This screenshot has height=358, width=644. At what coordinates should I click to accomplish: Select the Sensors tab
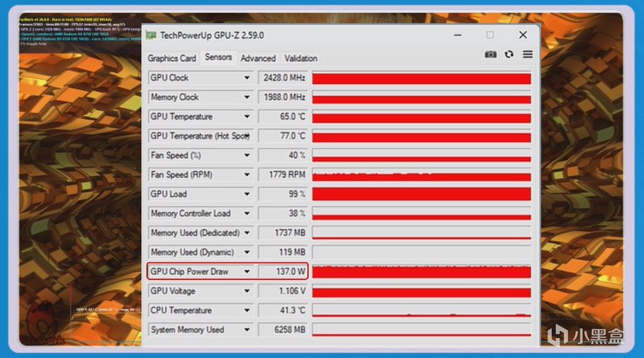tap(218, 57)
